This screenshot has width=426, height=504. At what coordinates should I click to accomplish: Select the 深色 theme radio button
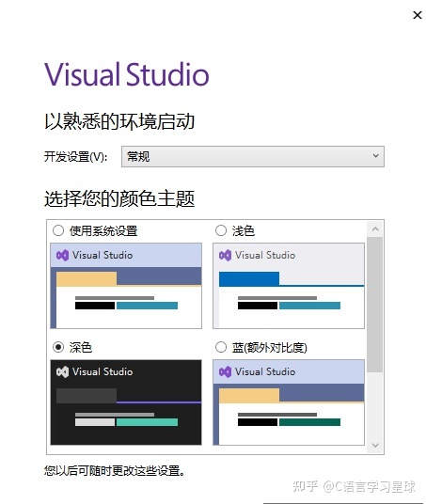pyautogui.click(x=58, y=347)
